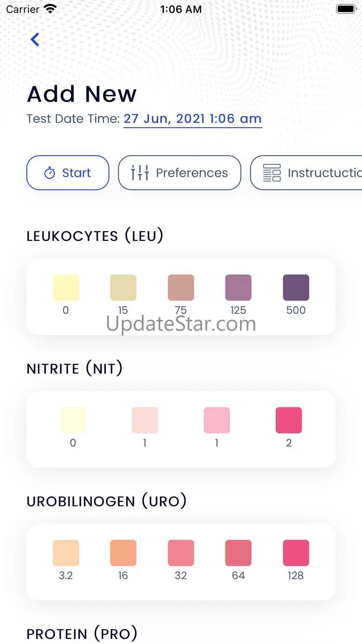Tap the blue back arrow icon

click(x=35, y=40)
